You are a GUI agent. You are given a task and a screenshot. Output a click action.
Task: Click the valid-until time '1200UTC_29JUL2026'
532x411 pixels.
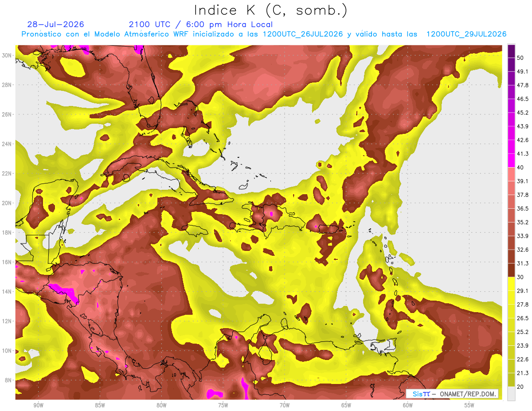pyautogui.click(x=466, y=34)
